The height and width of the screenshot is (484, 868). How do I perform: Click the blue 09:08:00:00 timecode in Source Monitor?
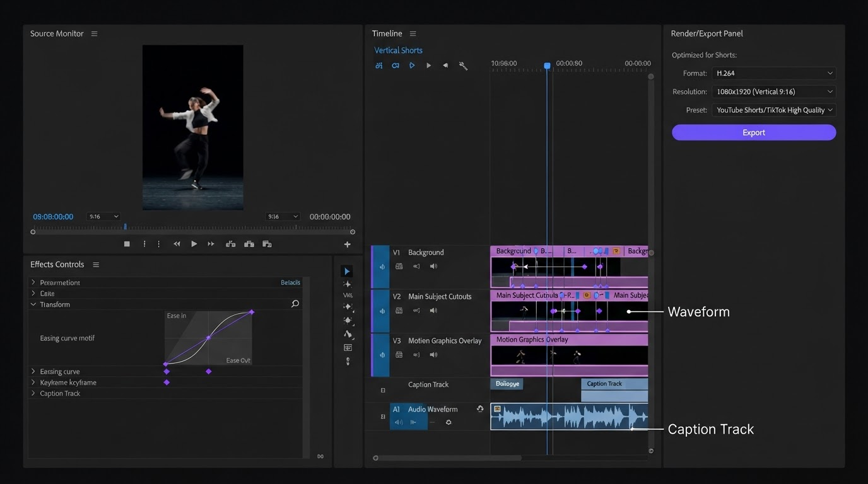53,217
